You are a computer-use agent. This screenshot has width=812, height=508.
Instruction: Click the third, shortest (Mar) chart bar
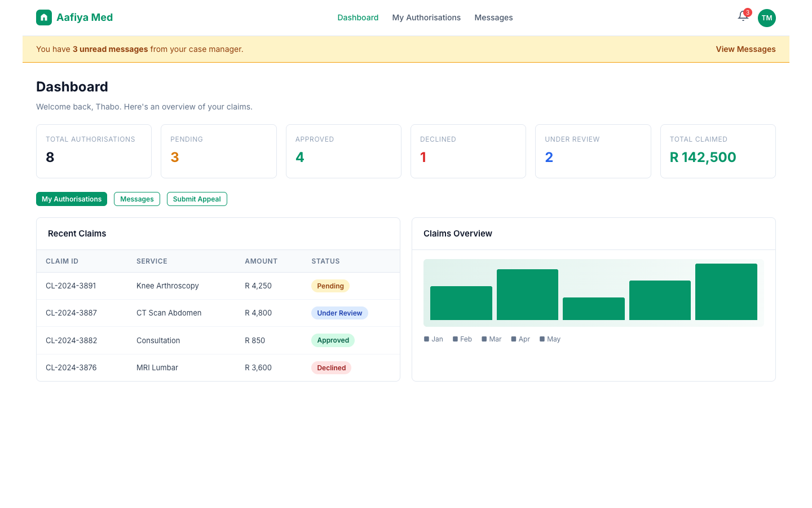click(594, 309)
